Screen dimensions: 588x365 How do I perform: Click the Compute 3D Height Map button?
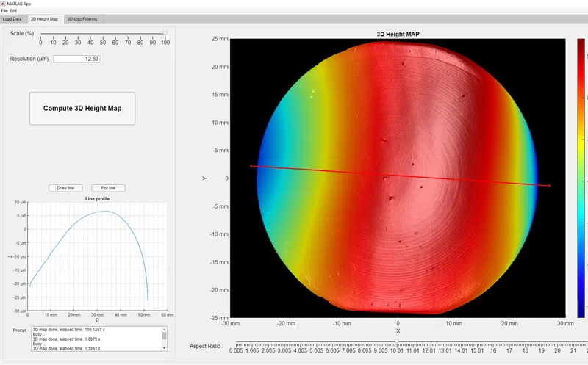click(82, 108)
